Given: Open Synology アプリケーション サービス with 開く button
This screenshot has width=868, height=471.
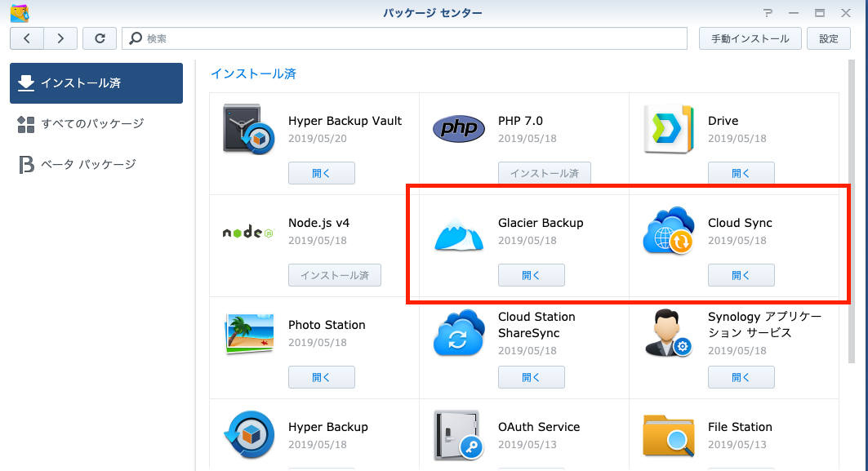Looking at the screenshot, I should (741, 377).
